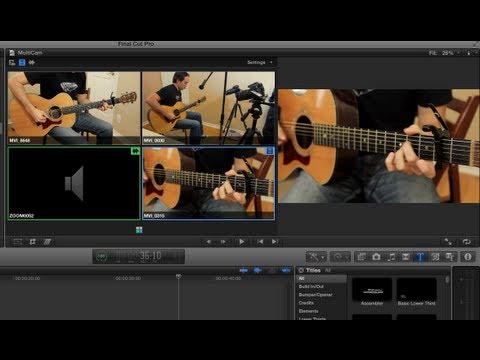The height and width of the screenshot is (360, 480).
Task: Open the Crop tool in the viewer
Action: [x=32, y=242]
